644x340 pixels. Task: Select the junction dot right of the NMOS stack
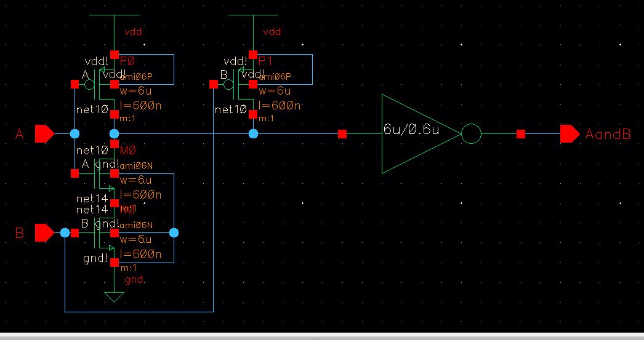174,233
